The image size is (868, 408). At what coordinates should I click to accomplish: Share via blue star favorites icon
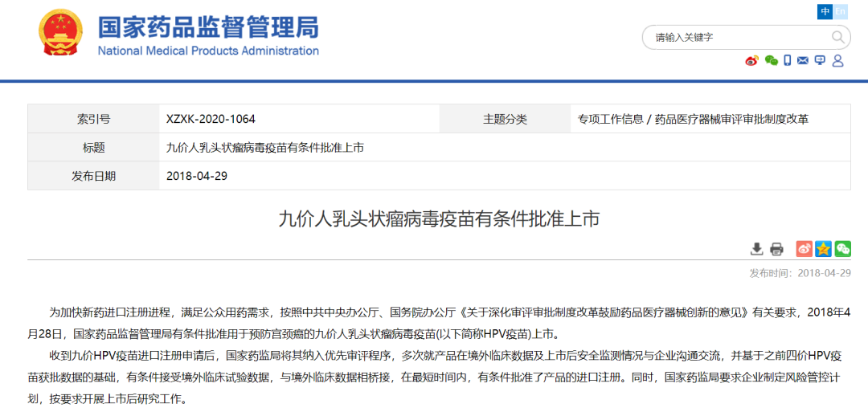click(824, 249)
